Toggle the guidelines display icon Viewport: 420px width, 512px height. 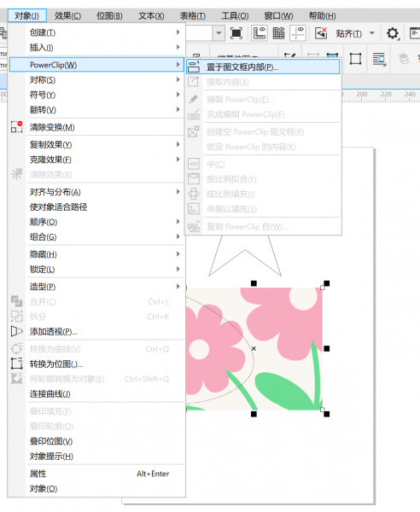pos(298,33)
